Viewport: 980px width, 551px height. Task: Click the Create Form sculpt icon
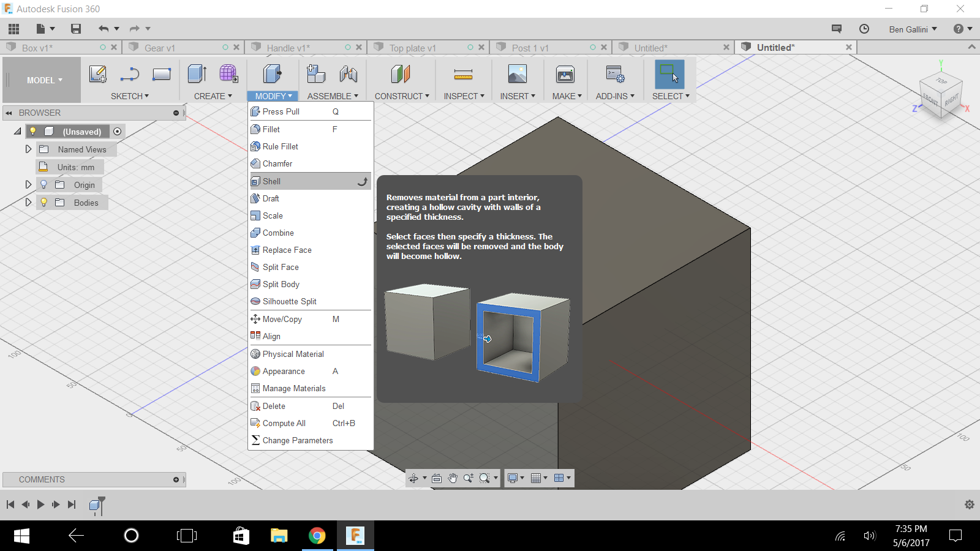228,74
